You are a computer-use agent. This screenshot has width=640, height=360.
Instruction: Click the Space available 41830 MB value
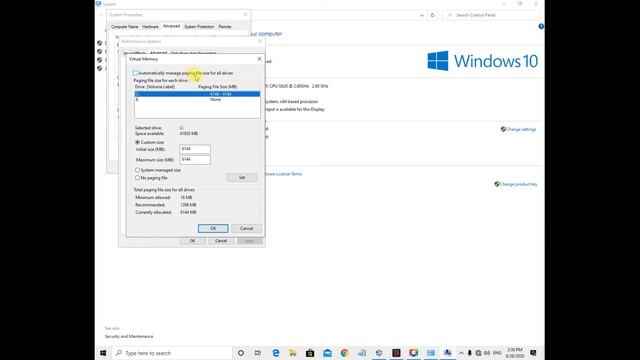pyautogui.click(x=189, y=133)
